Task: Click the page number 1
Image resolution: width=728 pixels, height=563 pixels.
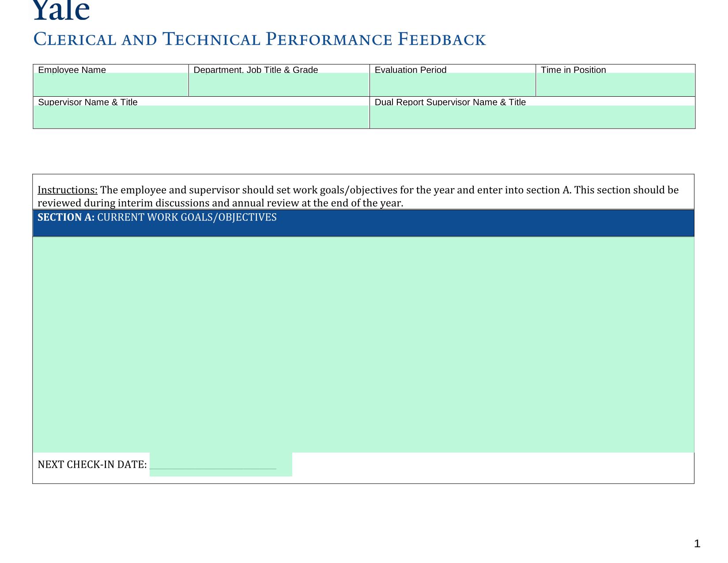Action: (x=697, y=544)
